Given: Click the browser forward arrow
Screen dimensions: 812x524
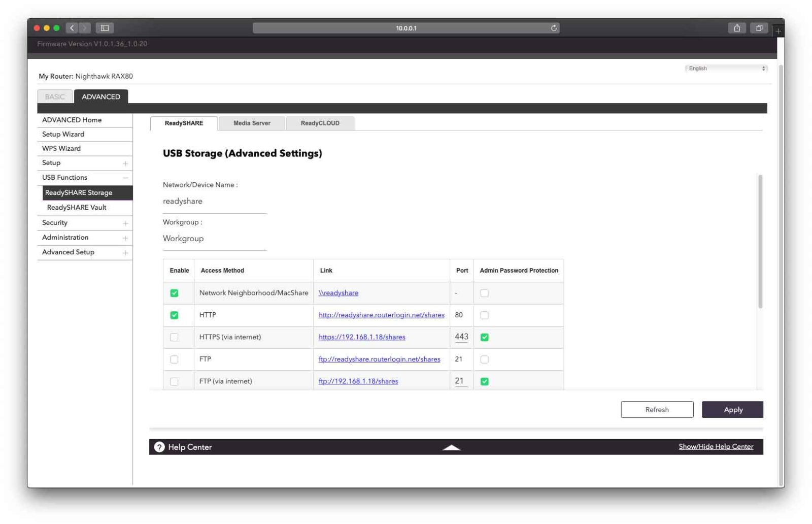Looking at the screenshot, I should click(x=85, y=28).
